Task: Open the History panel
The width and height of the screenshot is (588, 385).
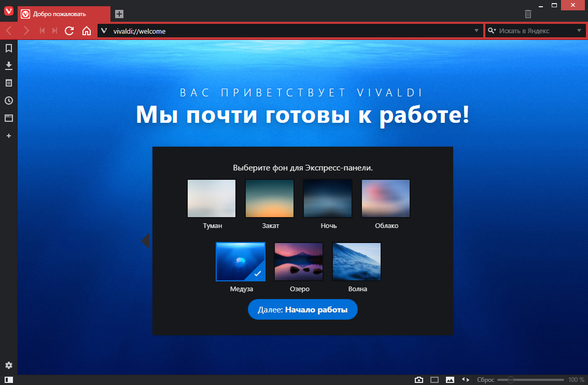Action: (9, 101)
